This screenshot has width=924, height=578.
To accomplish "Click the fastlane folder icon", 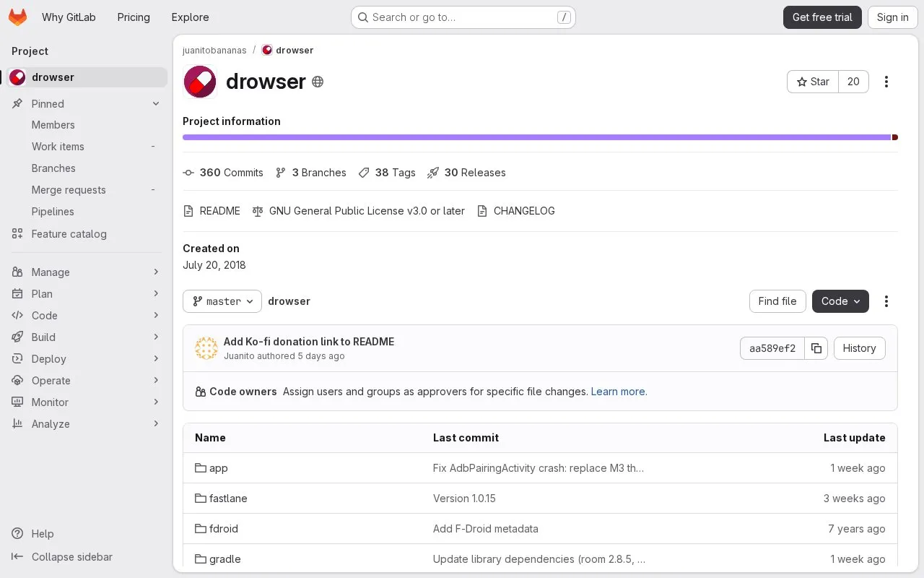I will pyautogui.click(x=201, y=499).
